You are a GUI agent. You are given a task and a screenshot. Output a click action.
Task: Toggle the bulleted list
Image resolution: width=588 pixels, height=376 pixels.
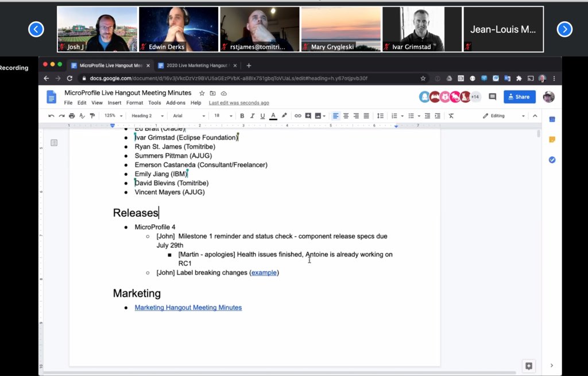(x=411, y=116)
